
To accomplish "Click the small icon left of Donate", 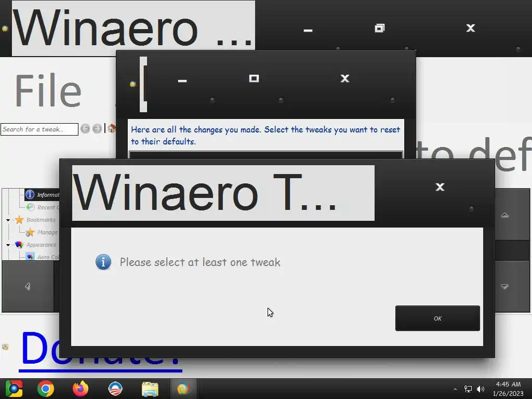I will (x=5, y=347).
